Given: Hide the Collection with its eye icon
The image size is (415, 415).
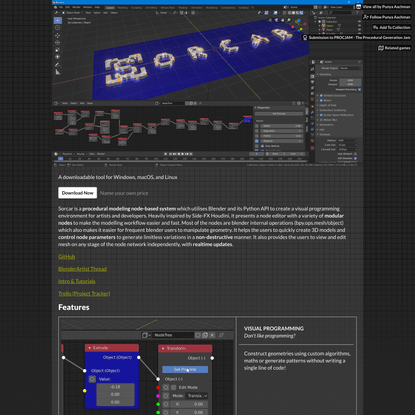Looking at the screenshot, I should point(359,21).
